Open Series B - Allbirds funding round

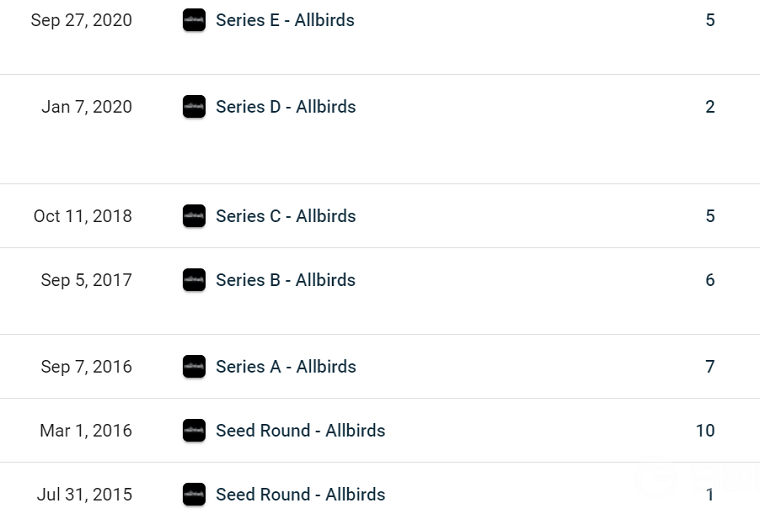(285, 280)
